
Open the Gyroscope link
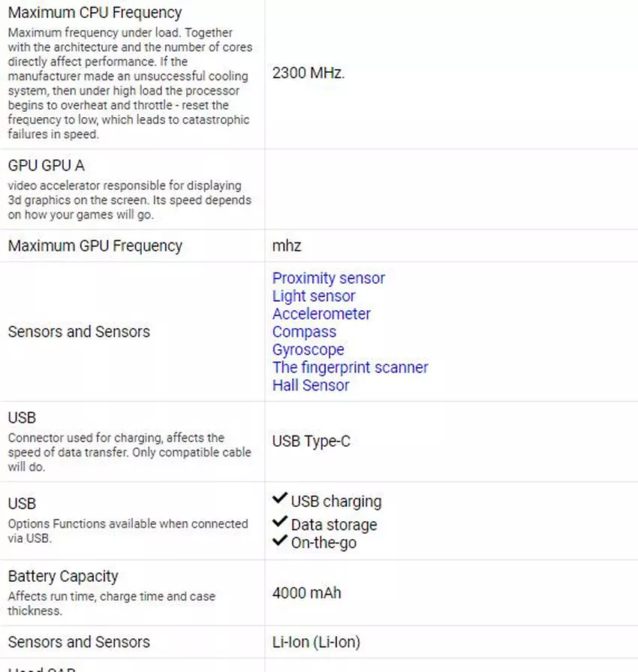pyautogui.click(x=308, y=350)
